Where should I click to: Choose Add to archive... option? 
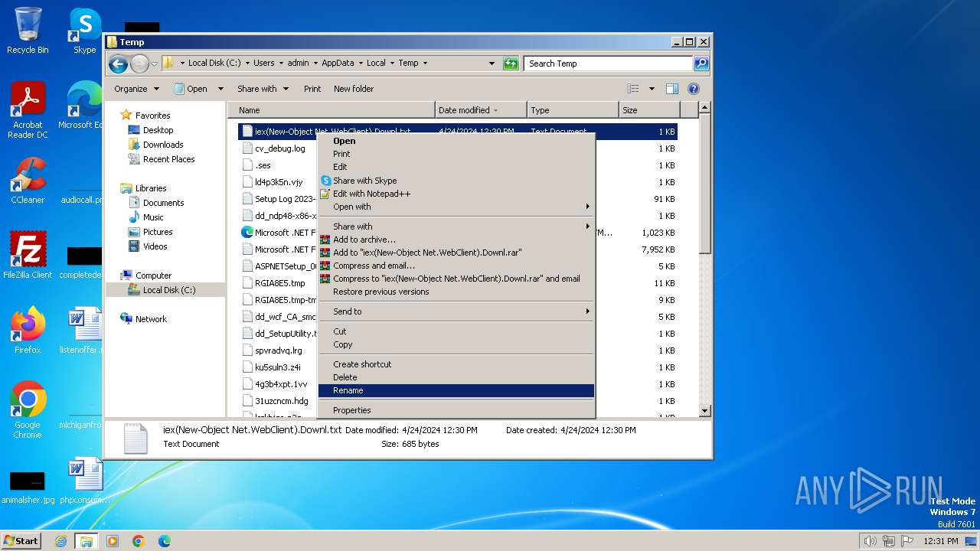pyautogui.click(x=456, y=240)
